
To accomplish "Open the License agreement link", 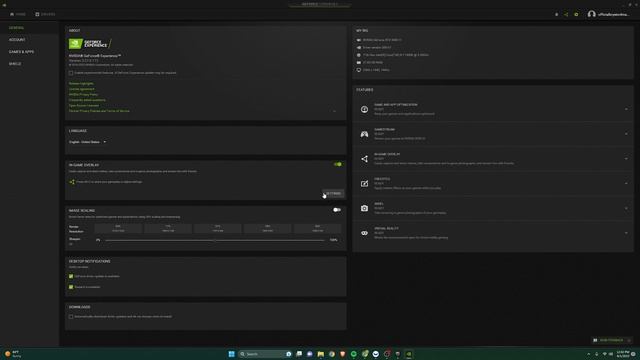I will (x=82, y=89).
